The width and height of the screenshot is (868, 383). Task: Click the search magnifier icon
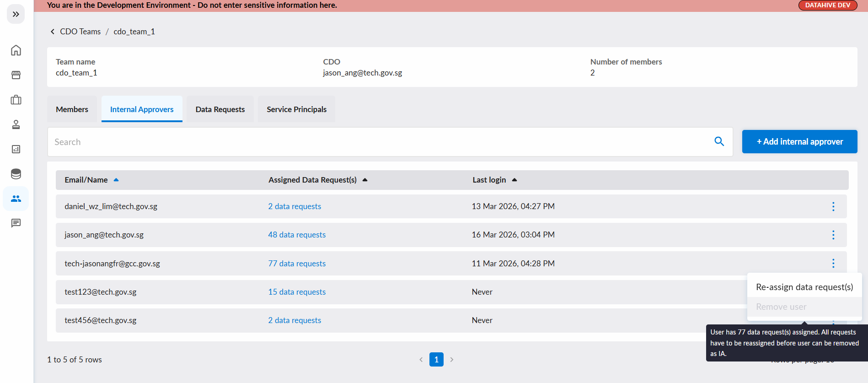(x=719, y=142)
